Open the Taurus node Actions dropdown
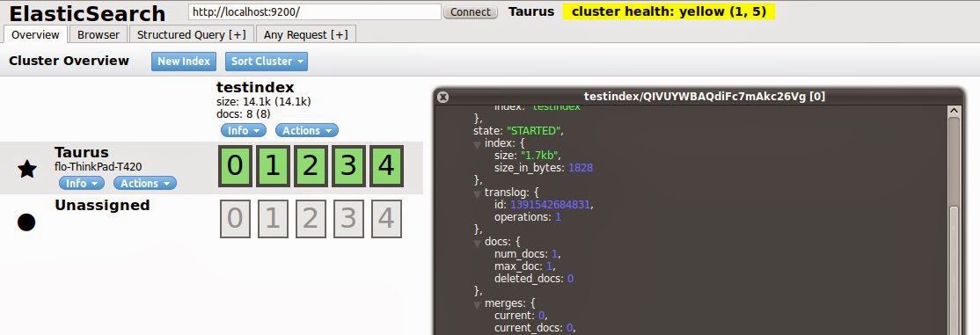Screen dimensions: 980x335 click(145, 183)
